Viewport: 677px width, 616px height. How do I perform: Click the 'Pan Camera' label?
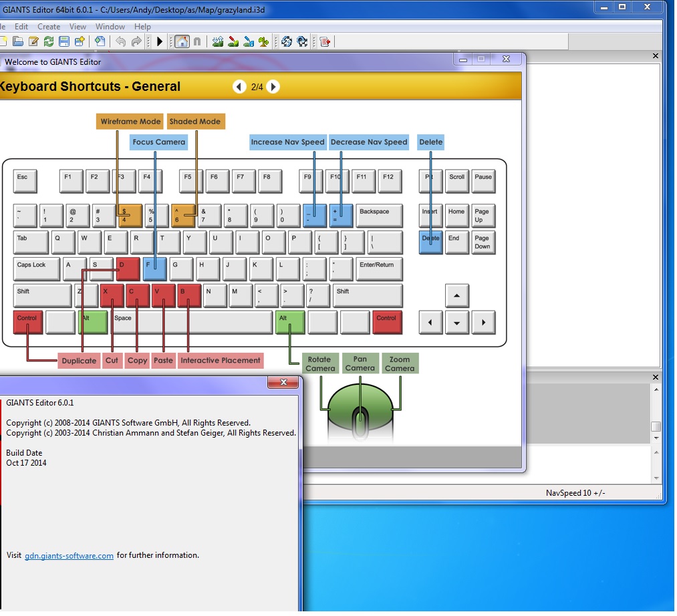(x=360, y=363)
